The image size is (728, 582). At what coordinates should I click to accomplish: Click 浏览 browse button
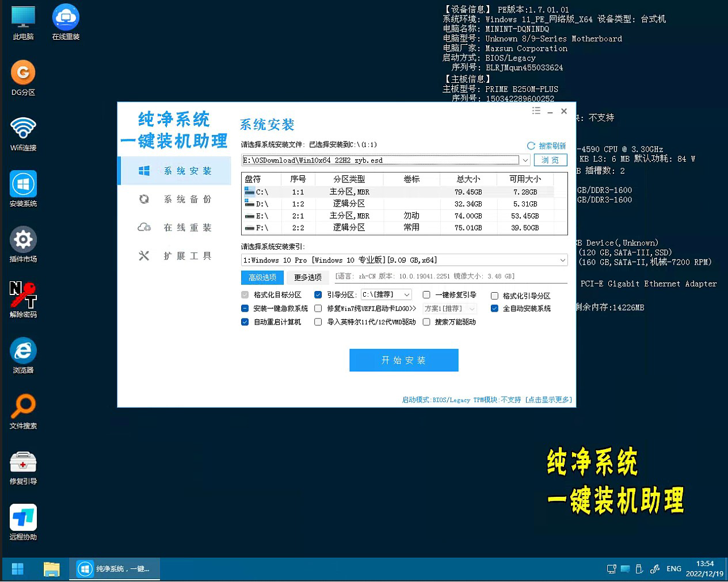coord(551,160)
